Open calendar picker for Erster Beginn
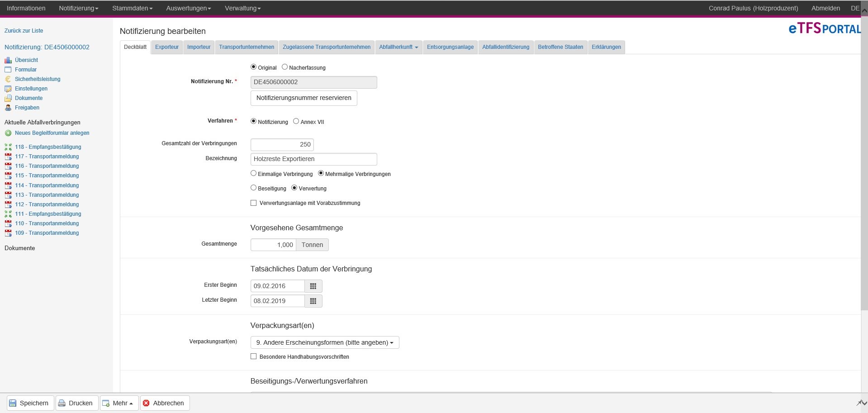Viewport: 868px width, 413px height. click(313, 286)
